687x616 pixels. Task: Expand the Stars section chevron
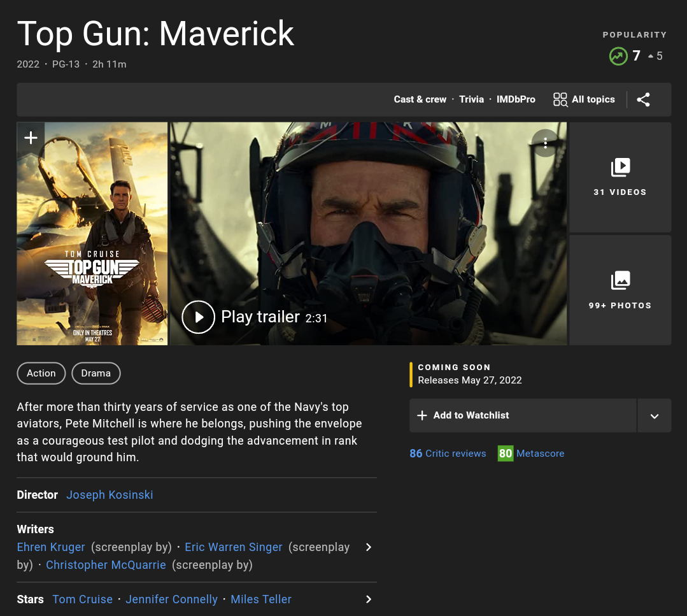[x=369, y=599]
